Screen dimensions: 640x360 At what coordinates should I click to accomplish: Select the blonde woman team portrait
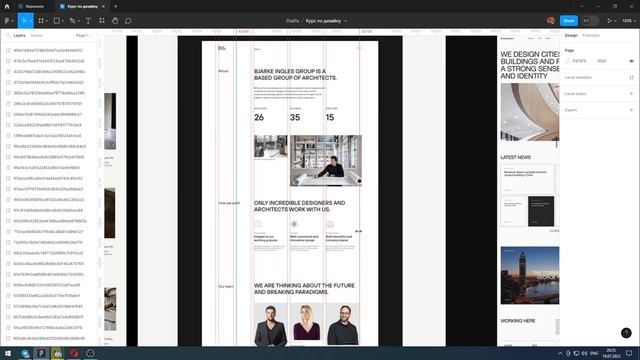click(x=307, y=322)
